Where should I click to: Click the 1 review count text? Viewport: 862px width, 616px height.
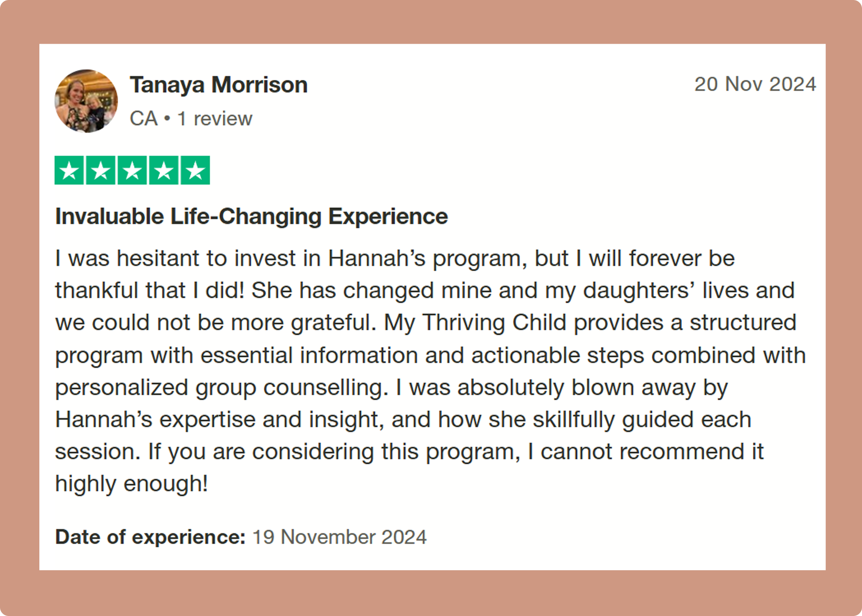click(x=215, y=118)
